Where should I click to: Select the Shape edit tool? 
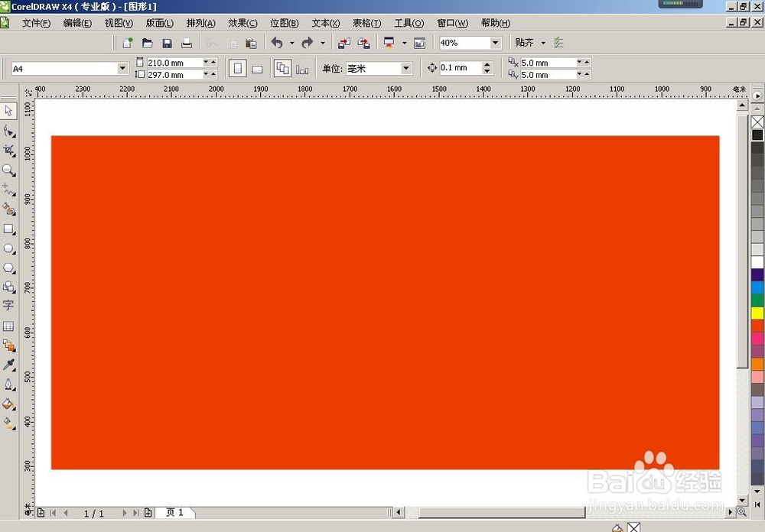tap(8, 131)
